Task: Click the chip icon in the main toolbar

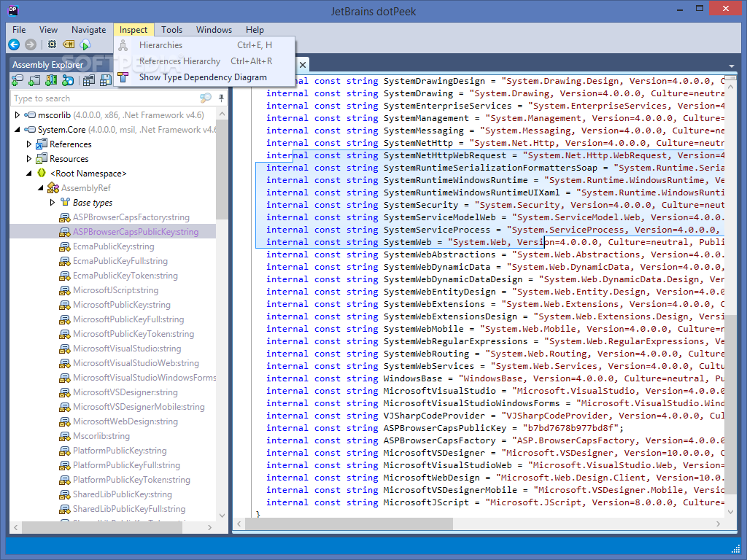Action: point(52,44)
